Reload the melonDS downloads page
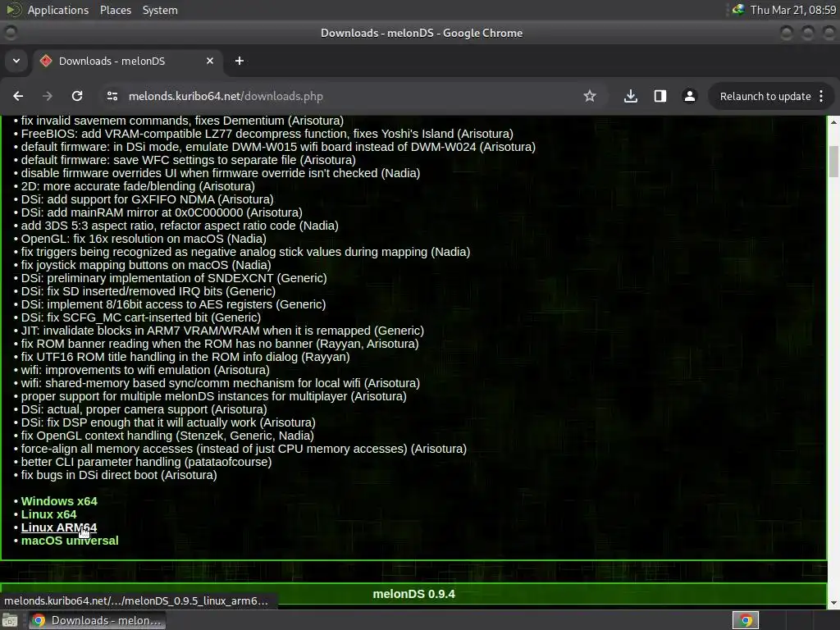Viewport: 840px width, 630px height. (x=77, y=96)
